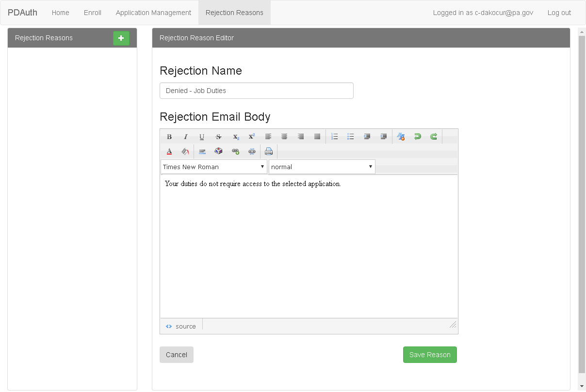
Task: Open the Times New Roman font dropdown
Action: point(214,167)
